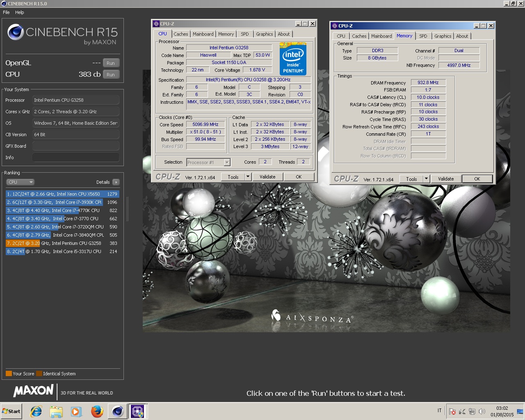
Task: Open Graphics tab in right CPU-Z window
Action: [443, 36]
